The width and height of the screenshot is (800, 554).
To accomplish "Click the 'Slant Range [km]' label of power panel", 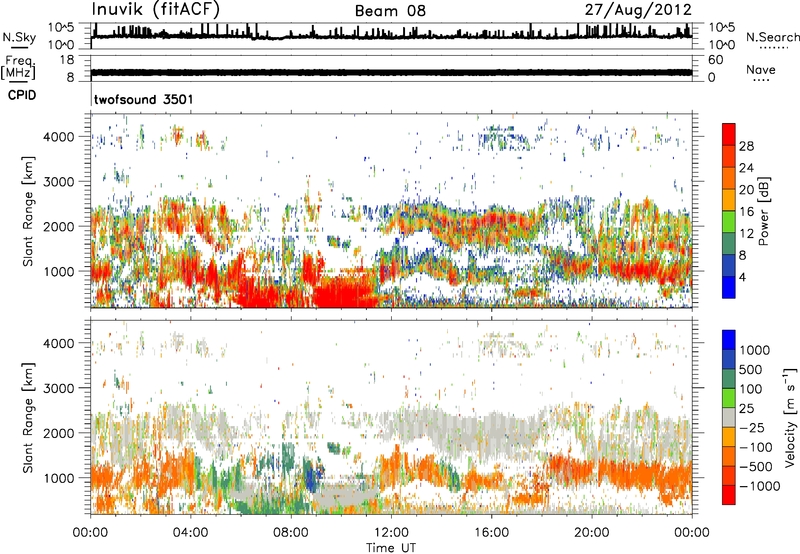I will (x=28, y=211).
